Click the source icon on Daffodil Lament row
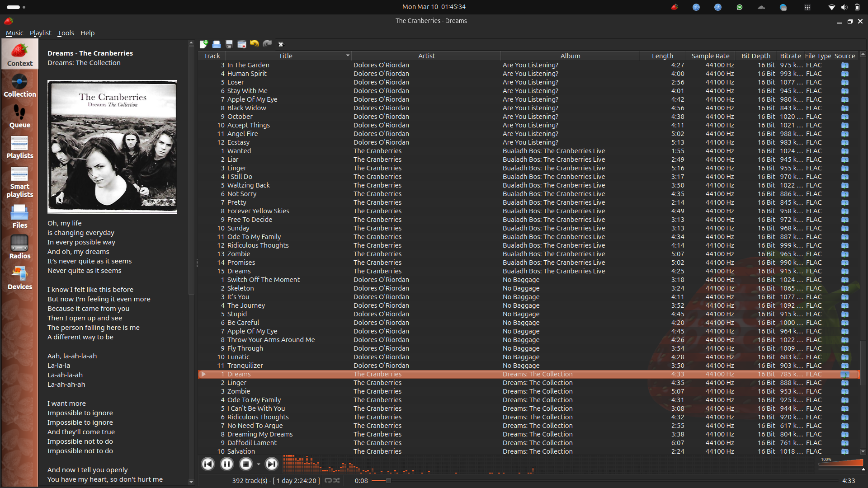The height and width of the screenshot is (488, 868). point(844,443)
